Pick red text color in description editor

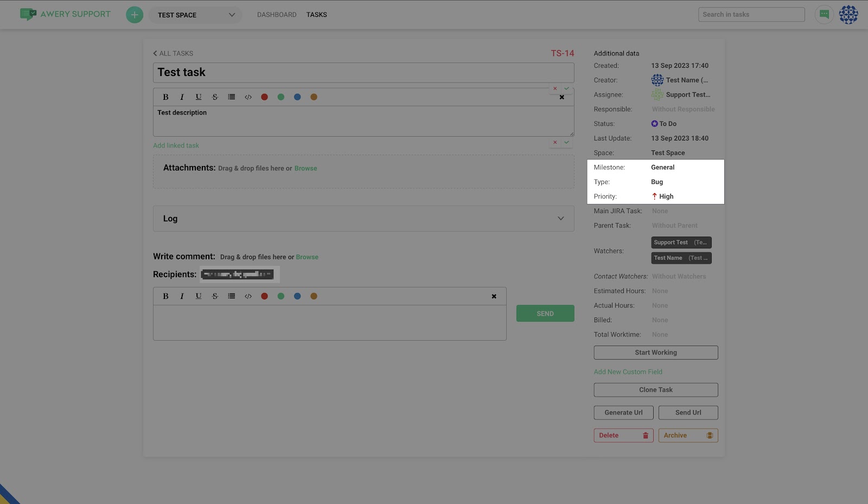264,97
